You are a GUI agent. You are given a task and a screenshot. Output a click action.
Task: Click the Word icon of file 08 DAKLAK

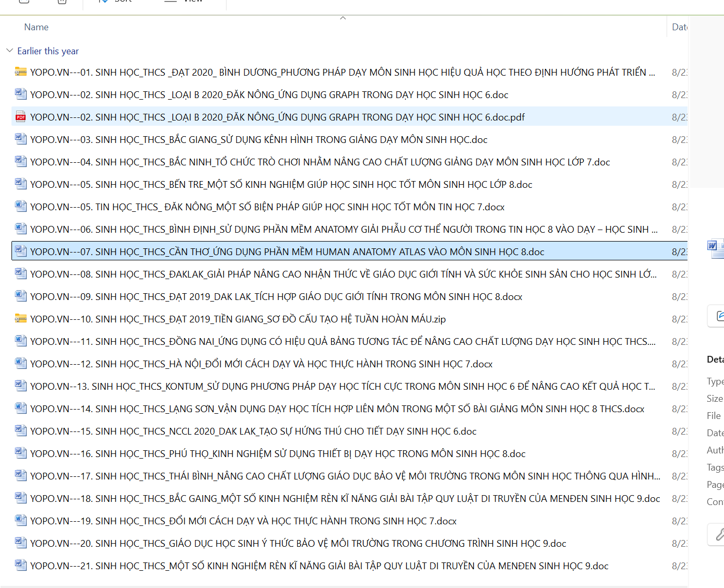pos(21,274)
